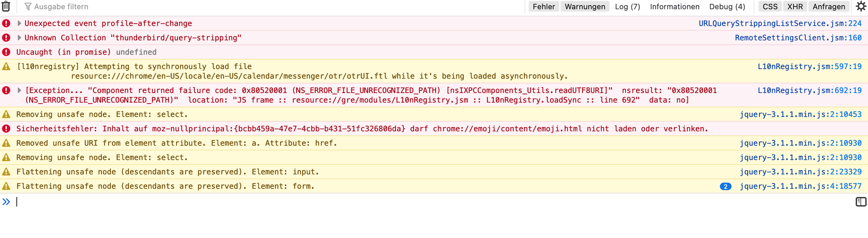Click warning icon beside l10nregistry message
The height and width of the screenshot is (238, 868).
(x=6, y=66)
